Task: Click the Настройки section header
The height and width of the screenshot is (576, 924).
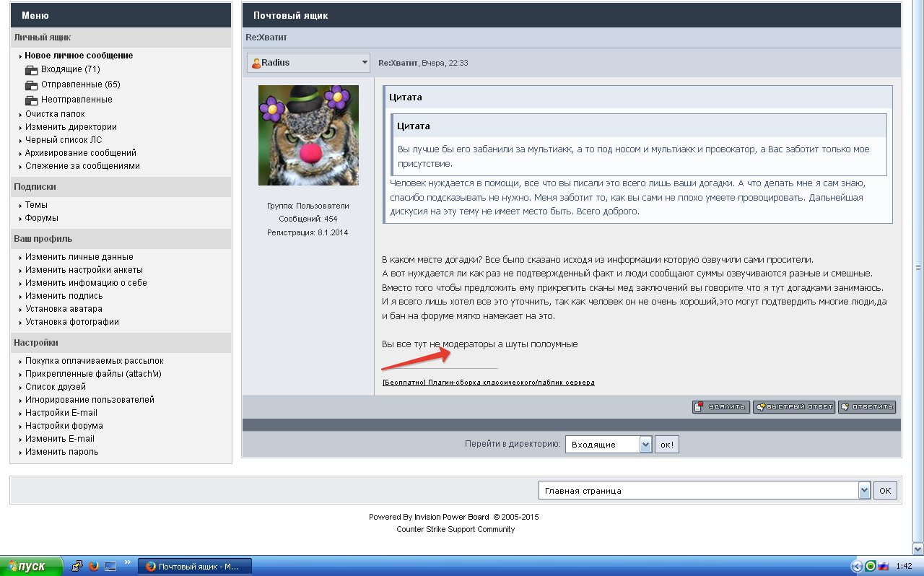Action: coord(121,343)
